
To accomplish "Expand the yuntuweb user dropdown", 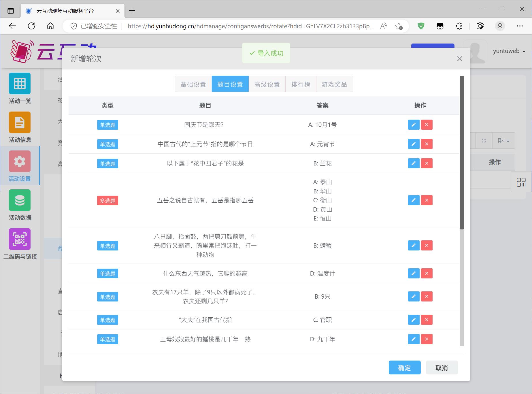I will pos(509,51).
